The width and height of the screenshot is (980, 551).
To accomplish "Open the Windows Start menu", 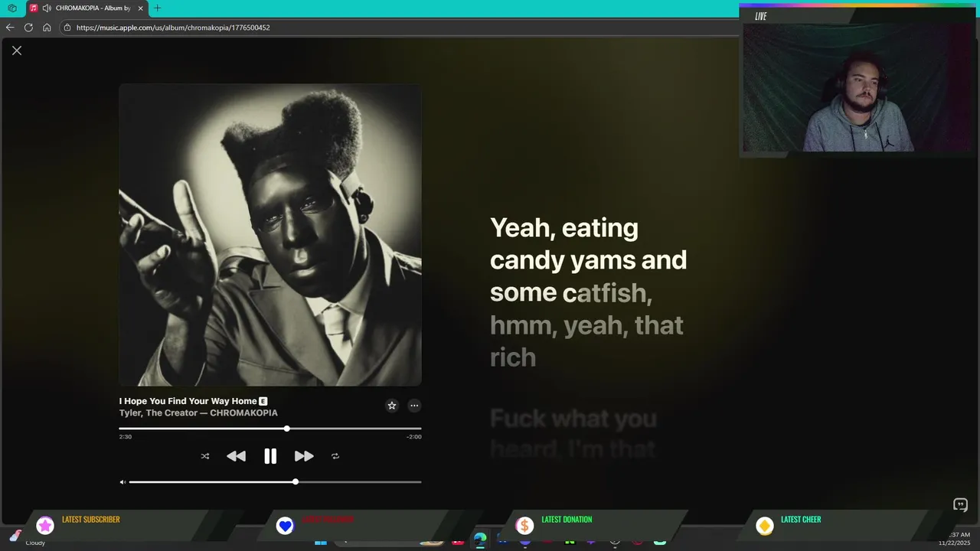I will (321, 543).
